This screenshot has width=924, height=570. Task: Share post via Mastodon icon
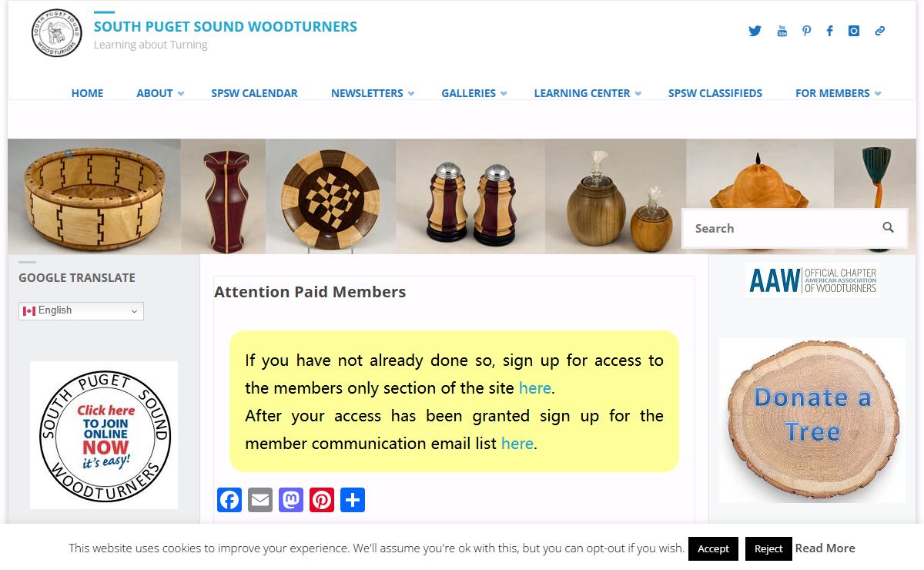(x=291, y=500)
